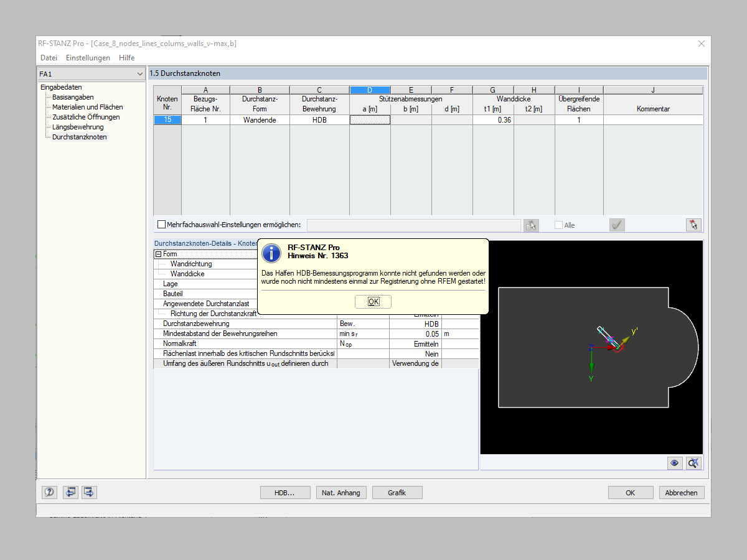Toggle the Alle checkbox
The height and width of the screenshot is (560, 747).
coord(558,225)
